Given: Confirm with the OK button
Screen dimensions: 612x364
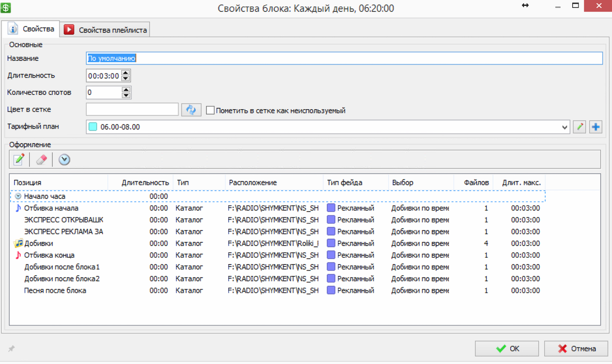Looking at the screenshot, I should click(x=507, y=349).
